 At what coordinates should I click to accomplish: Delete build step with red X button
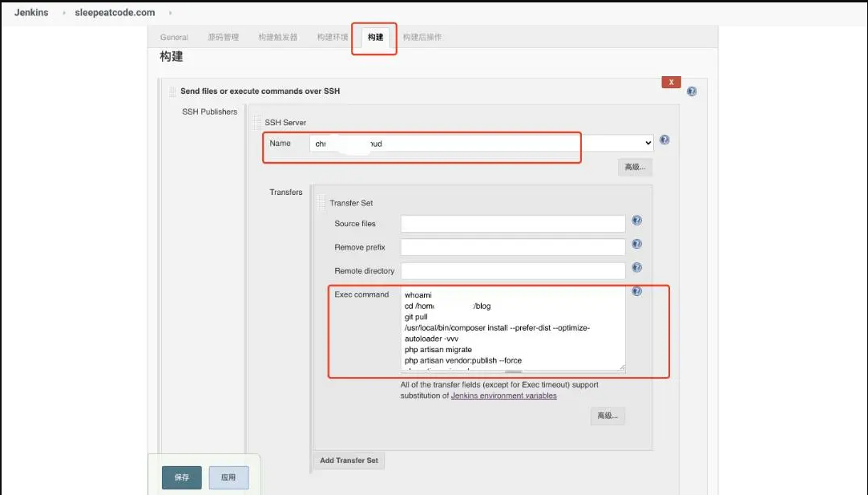(671, 82)
